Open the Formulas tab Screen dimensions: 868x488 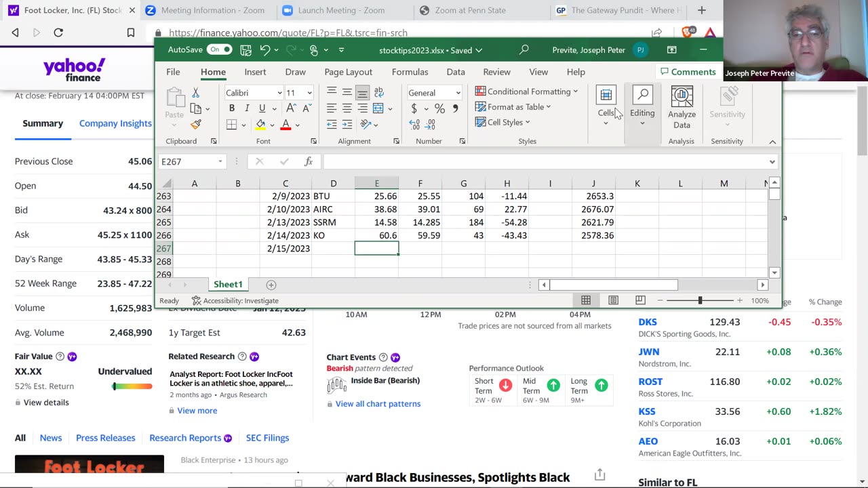pyautogui.click(x=410, y=72)
